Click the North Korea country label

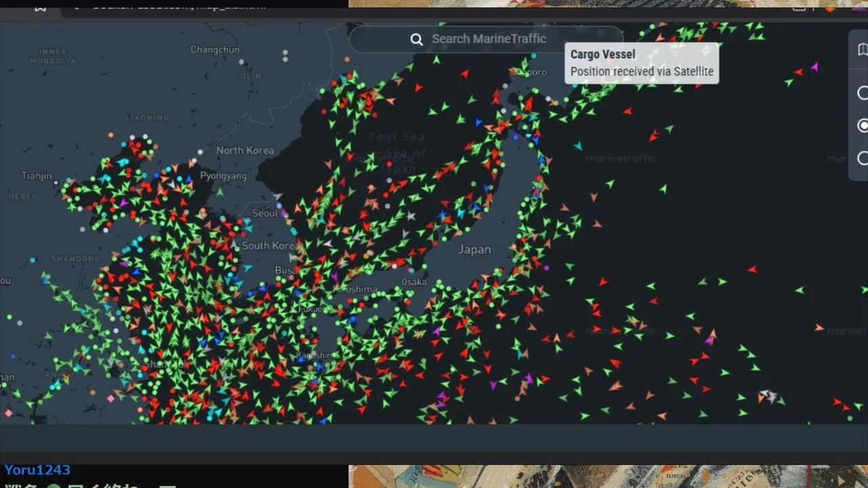pos(245,150)
